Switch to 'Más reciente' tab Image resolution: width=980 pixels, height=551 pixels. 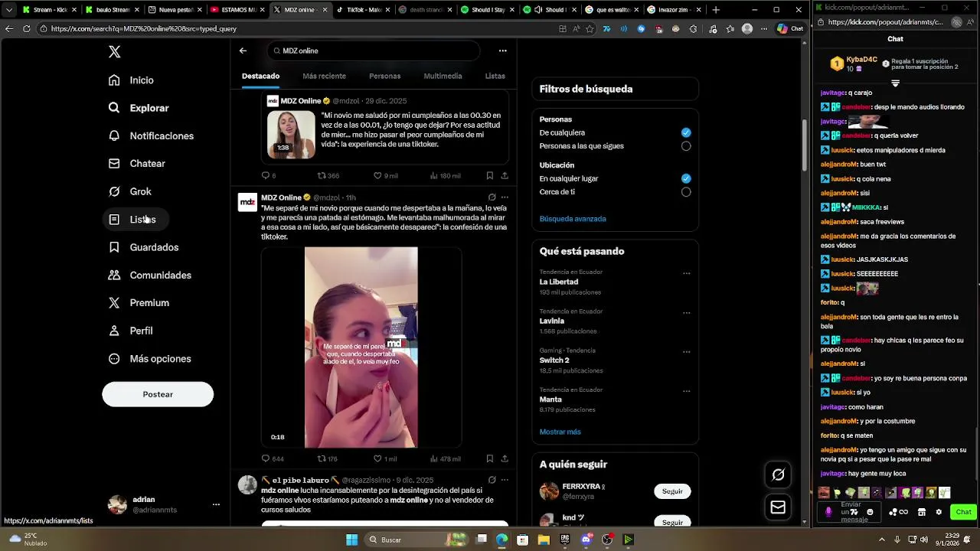[324, 76]
